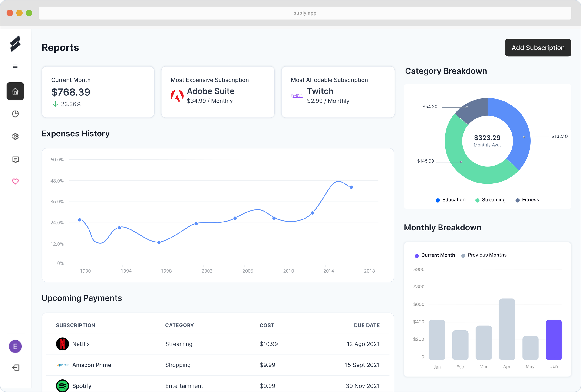Viewport: 581px width, 392px height.
Task: Click the purple Jun bar
Action: tap(554, 340)
